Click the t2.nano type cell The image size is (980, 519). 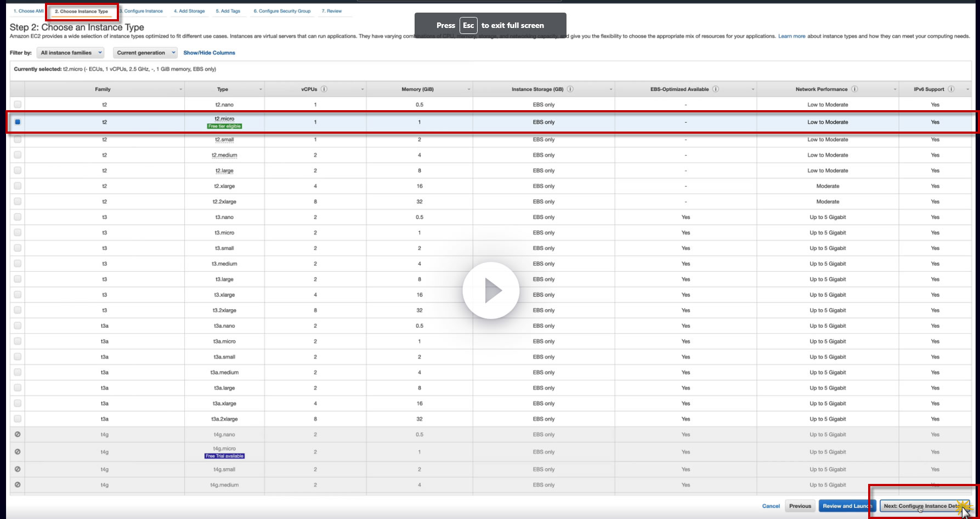(x=224, y=105)
